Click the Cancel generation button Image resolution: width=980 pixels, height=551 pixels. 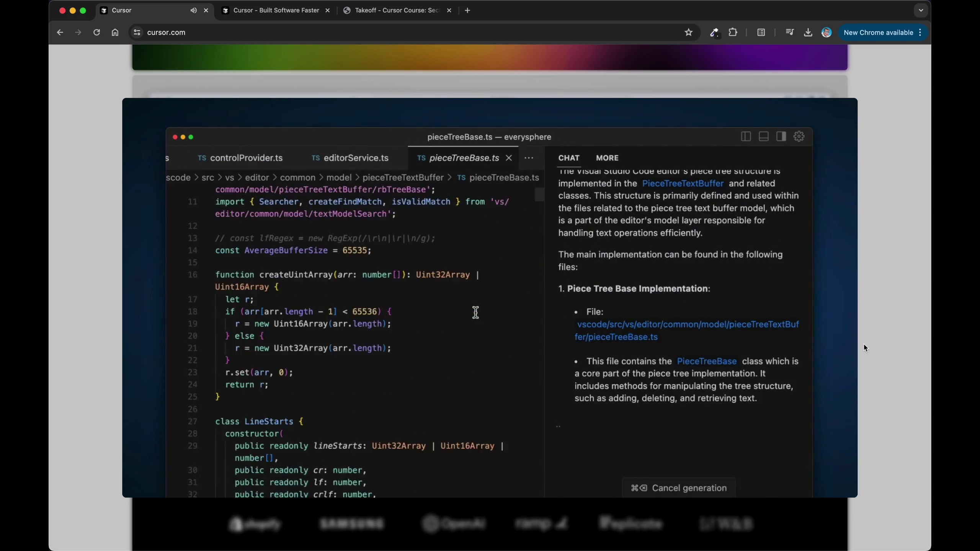[678, 488]
